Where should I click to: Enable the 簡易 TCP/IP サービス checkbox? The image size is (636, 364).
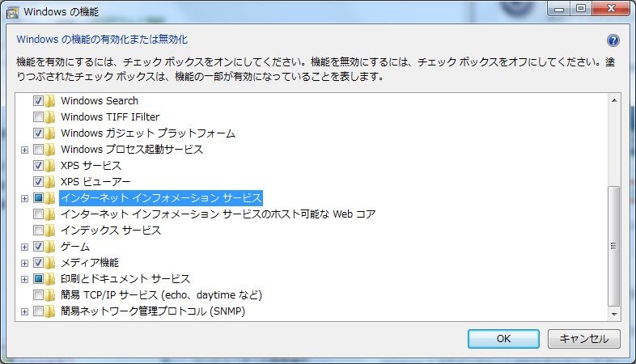click(38, 295)
